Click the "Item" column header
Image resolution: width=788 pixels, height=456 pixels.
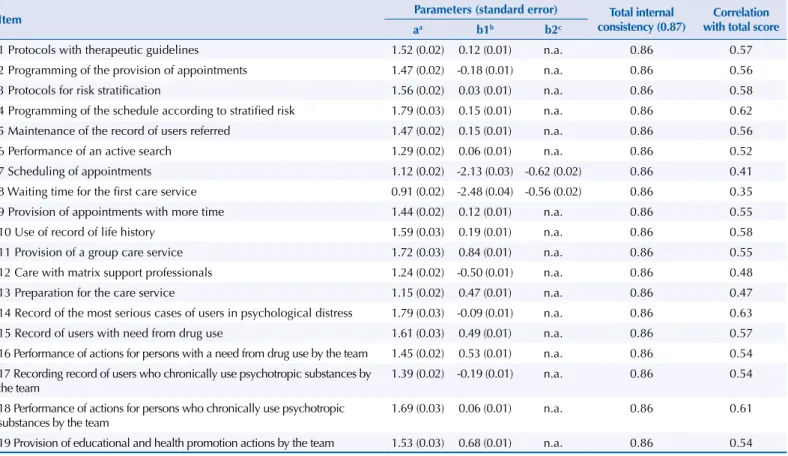point(11,20)
